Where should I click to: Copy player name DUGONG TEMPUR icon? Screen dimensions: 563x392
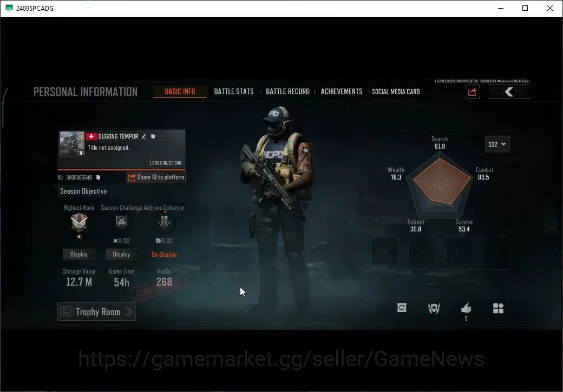[x=153, y=136]
